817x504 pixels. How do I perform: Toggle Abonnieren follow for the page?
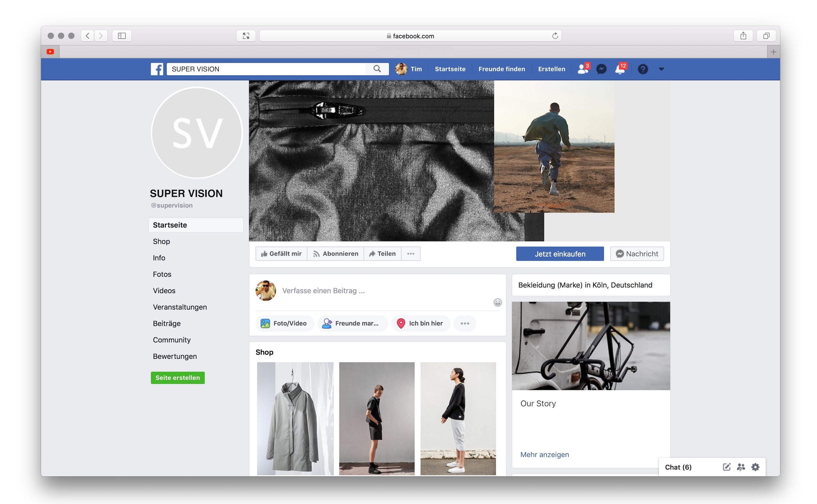(336, 254)
